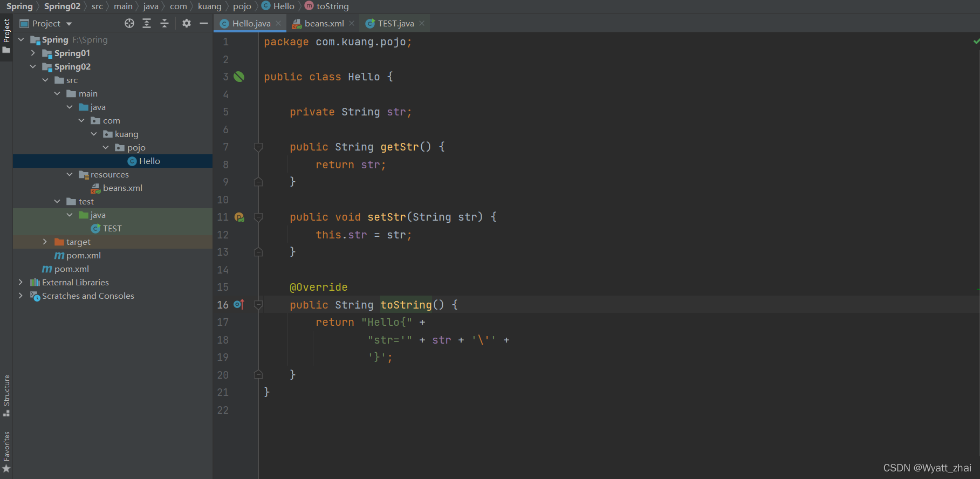Open the Project side tool window
The width and height of the screenshot is (980, 479).
tap(6, 36)
